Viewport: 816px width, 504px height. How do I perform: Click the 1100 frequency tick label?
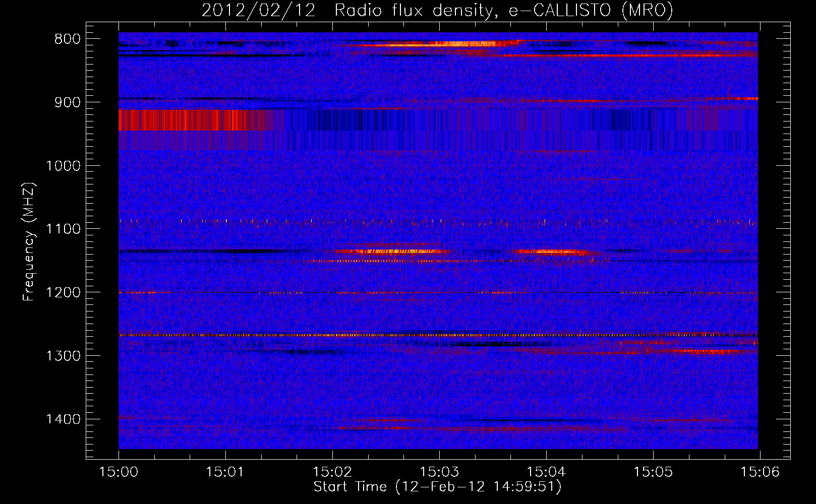[63, 229]
